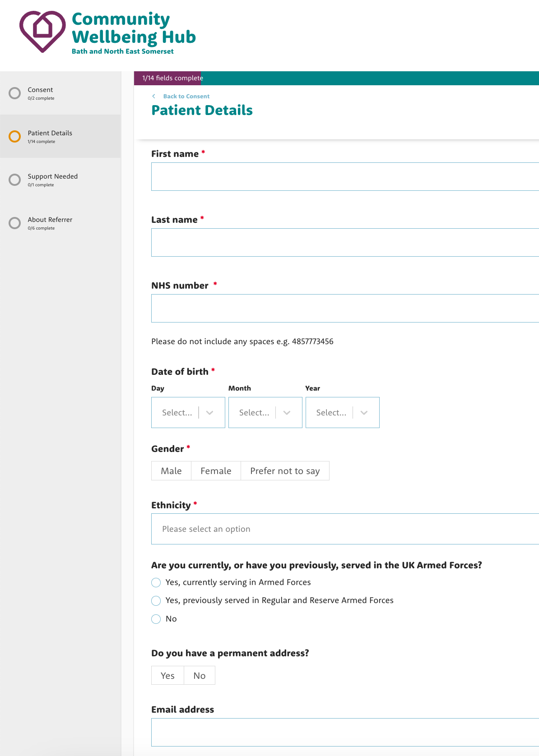Go to the Support Needed section

coord(52,176)
